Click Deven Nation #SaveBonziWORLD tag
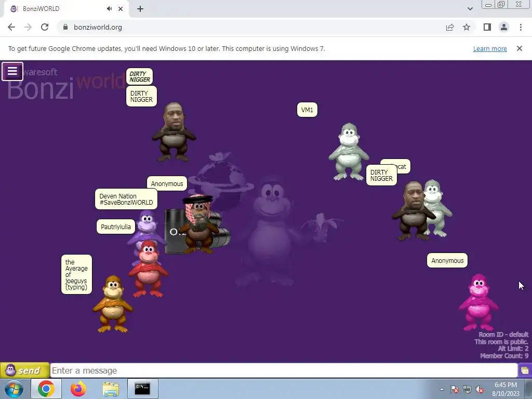This screenshot has height=399, width=532. [x=126, y=199]
